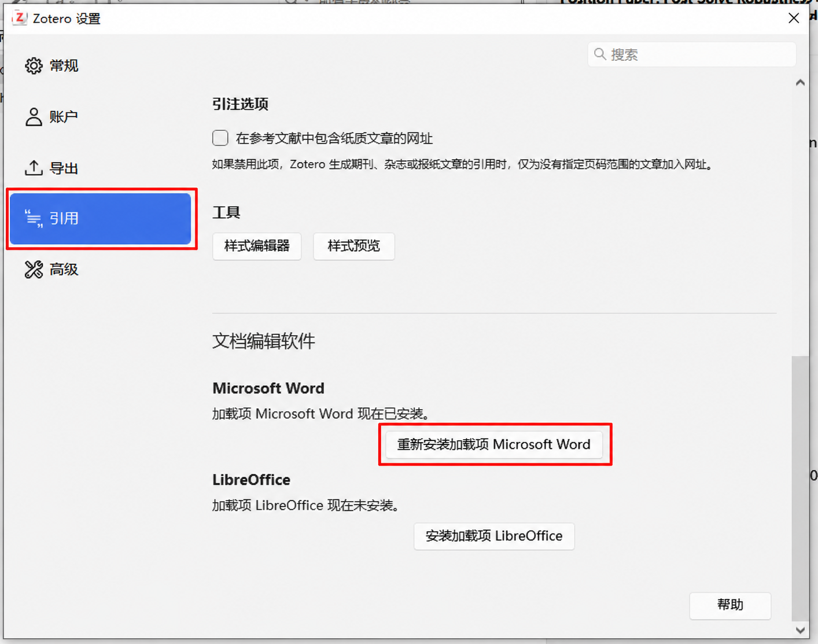Screen dimensions: 818x644
Task: Click the Account (账户) person icon
Action: (34, 117)
